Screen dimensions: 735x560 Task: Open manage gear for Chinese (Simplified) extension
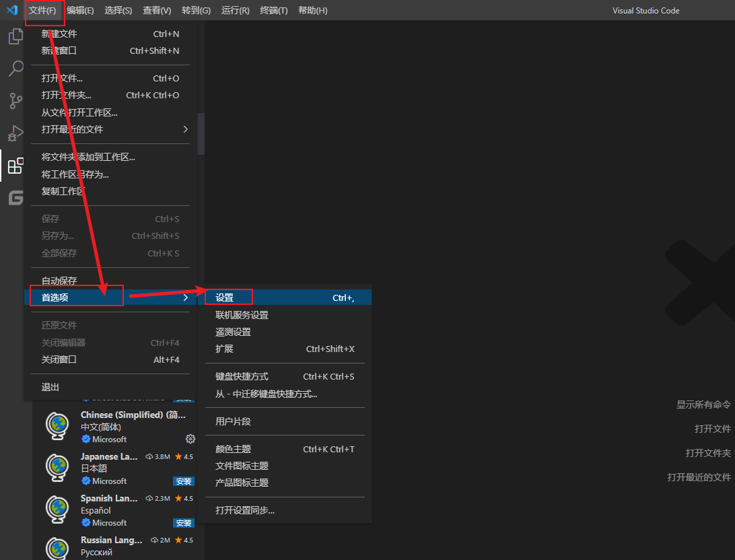(190, 439)
